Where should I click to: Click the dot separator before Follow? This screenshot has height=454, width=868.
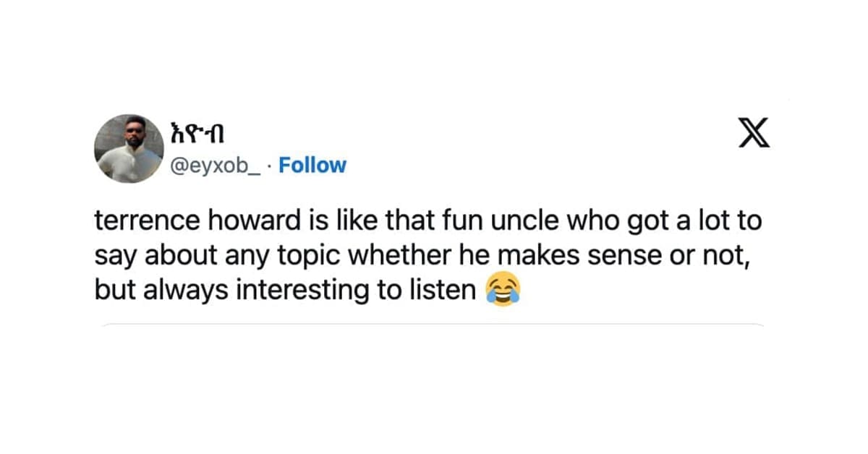pyautogui.click(x=271, y=166)
